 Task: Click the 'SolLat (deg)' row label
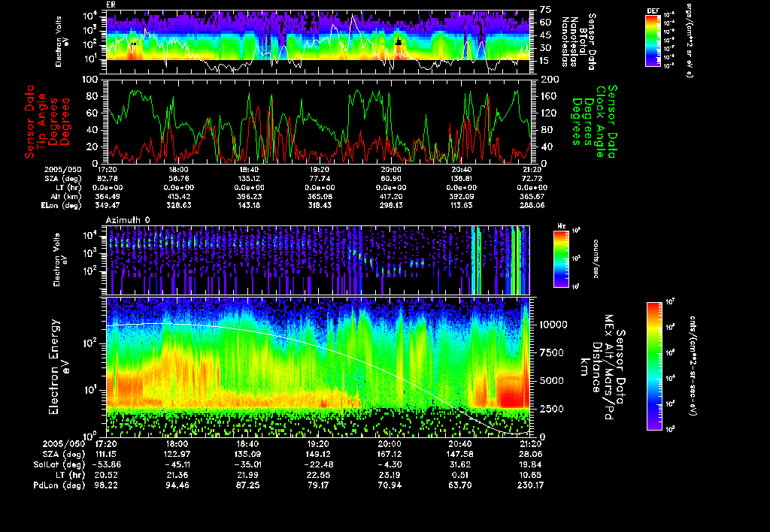pos(59,465)
